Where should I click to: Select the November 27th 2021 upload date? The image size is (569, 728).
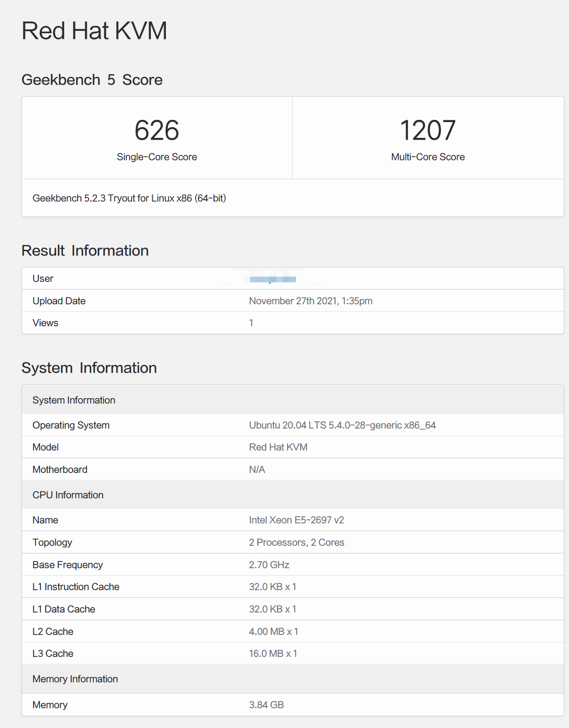(x=311, y=301)
